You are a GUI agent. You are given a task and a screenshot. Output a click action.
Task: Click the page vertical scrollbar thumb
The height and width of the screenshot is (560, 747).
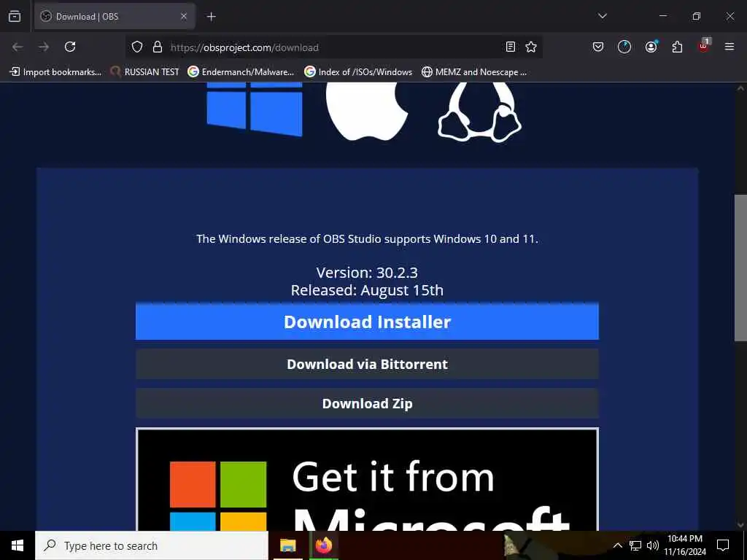click(740, 268)
